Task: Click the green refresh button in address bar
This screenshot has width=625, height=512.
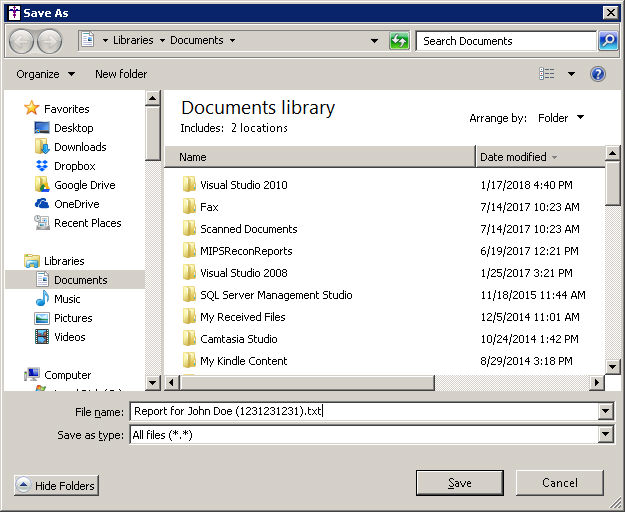Action: (399, 41)
